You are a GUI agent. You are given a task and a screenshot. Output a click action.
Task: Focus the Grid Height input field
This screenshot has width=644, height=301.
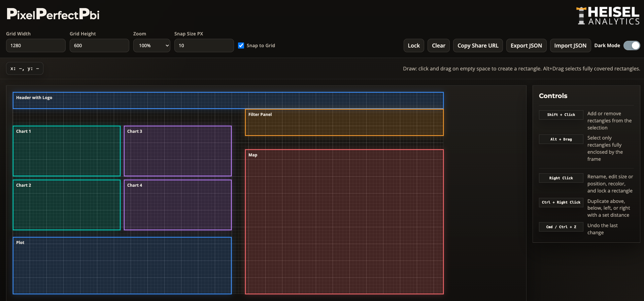tap(99, 46)
